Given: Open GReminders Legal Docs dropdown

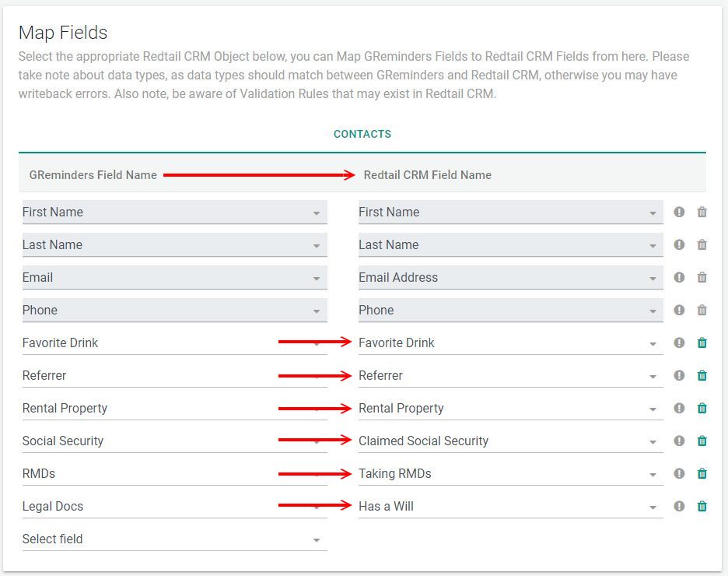Looking at the screenshot, I should tap(174, 506).
